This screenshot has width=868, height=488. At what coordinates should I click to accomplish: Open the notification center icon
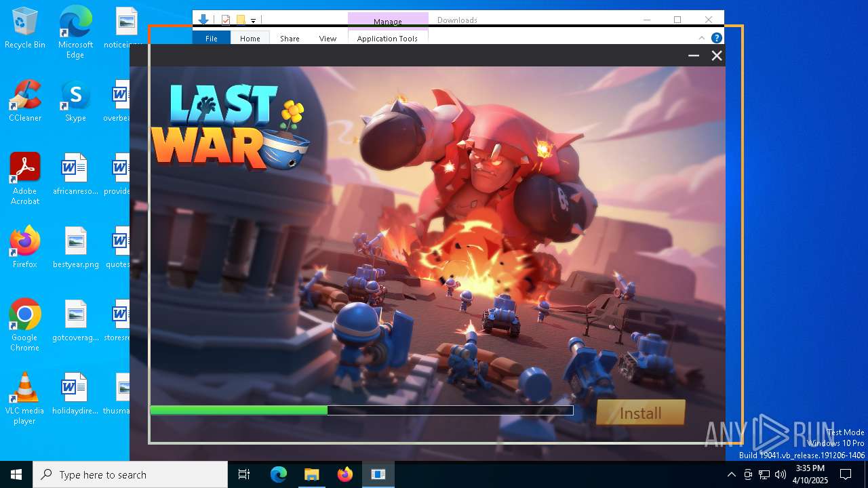tap(846, 474)
